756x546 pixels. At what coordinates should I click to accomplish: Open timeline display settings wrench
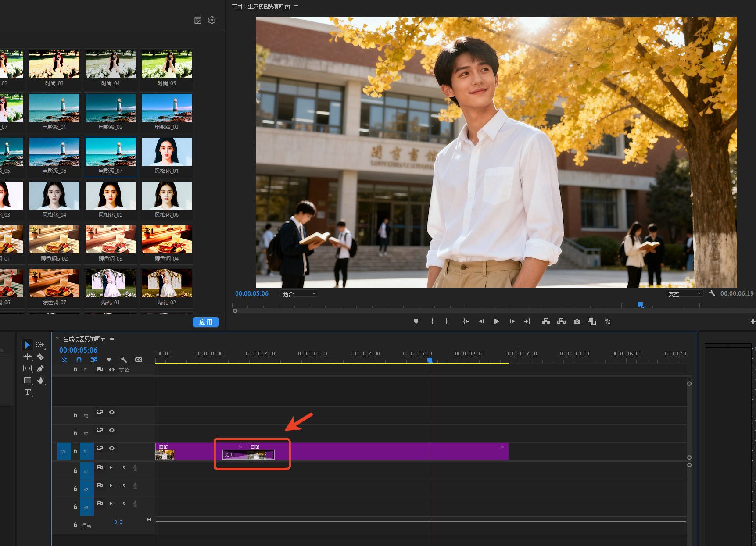tap(124, 360)
